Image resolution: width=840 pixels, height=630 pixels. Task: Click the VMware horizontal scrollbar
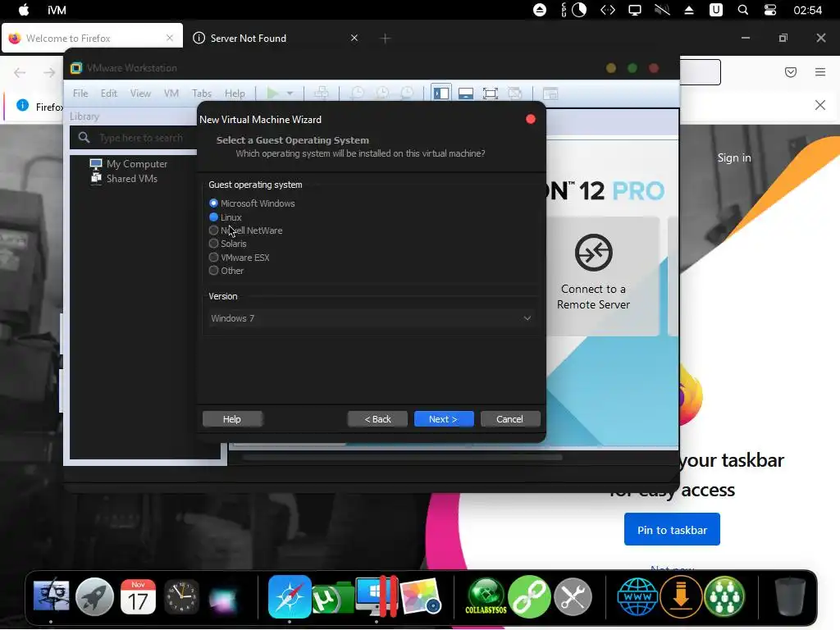pyautogui.click(x=402, y=458)
